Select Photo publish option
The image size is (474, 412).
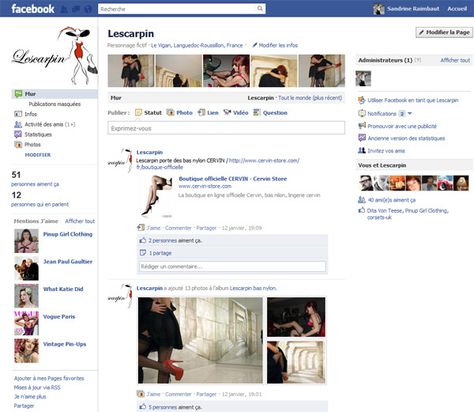180,113
